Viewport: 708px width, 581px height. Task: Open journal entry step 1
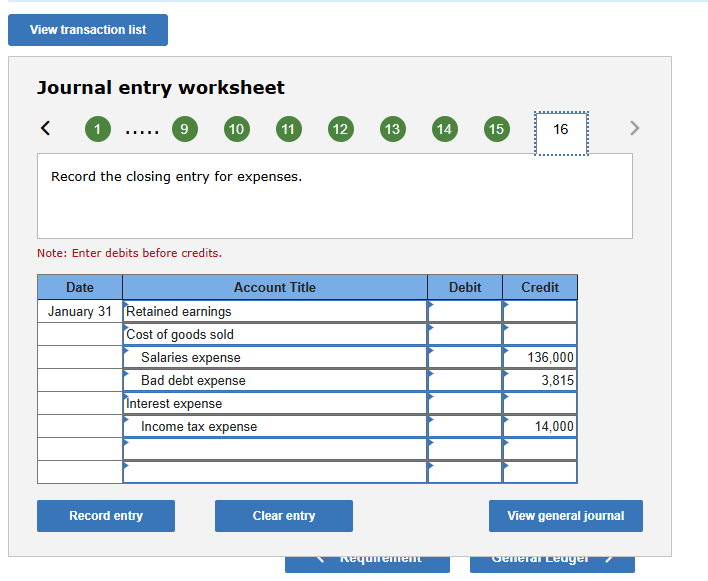point(98,129)
